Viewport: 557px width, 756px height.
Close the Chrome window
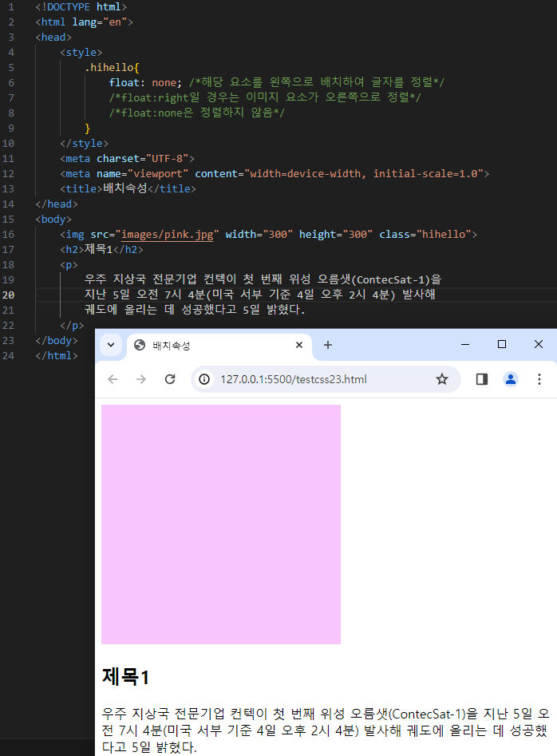click(539, 344)
